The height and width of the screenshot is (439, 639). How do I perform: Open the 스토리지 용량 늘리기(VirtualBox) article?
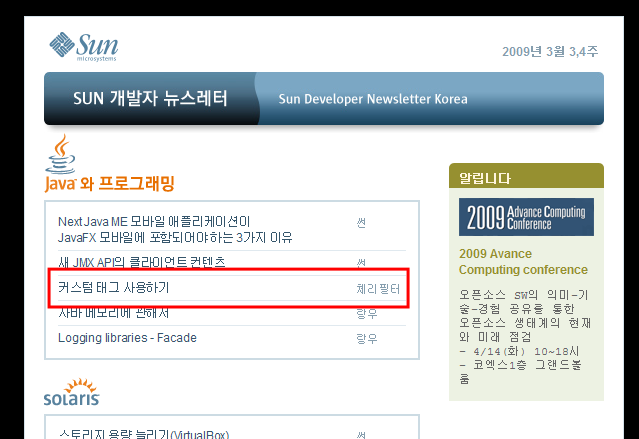[143, 434]
